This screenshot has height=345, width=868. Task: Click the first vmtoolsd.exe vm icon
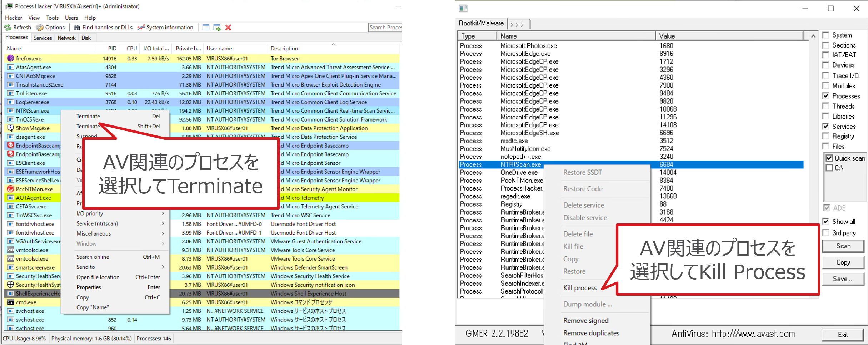pyautogui.click(x=10, y=250)
